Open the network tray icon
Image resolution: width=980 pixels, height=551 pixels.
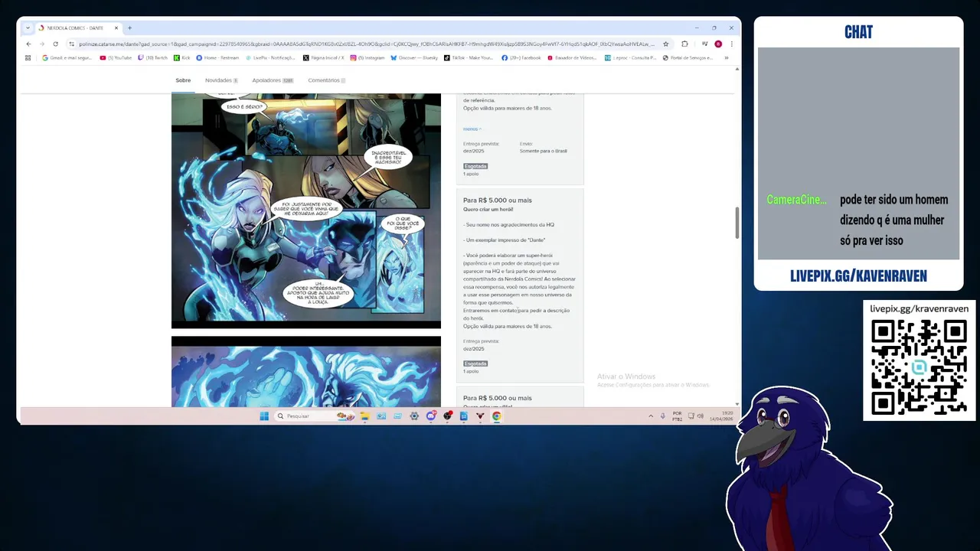(x=691, y=416)
